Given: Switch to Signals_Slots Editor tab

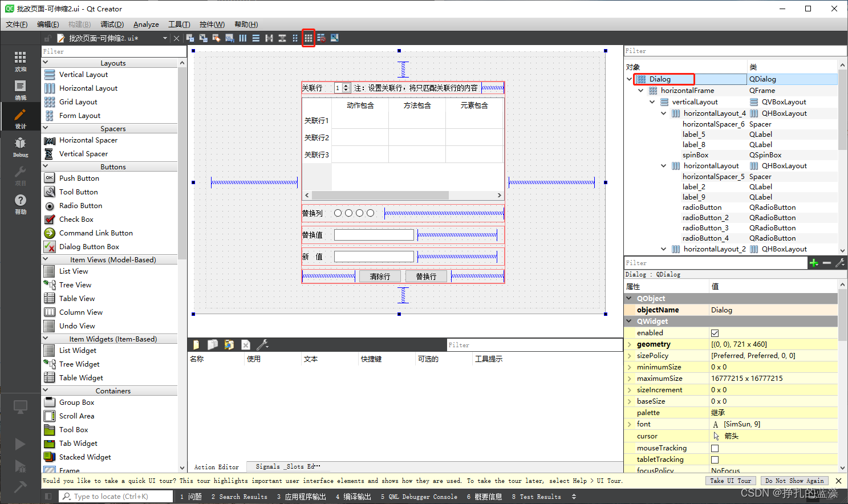Looking at the screenshot, I should pyautogui.click(x=287, y=466).
